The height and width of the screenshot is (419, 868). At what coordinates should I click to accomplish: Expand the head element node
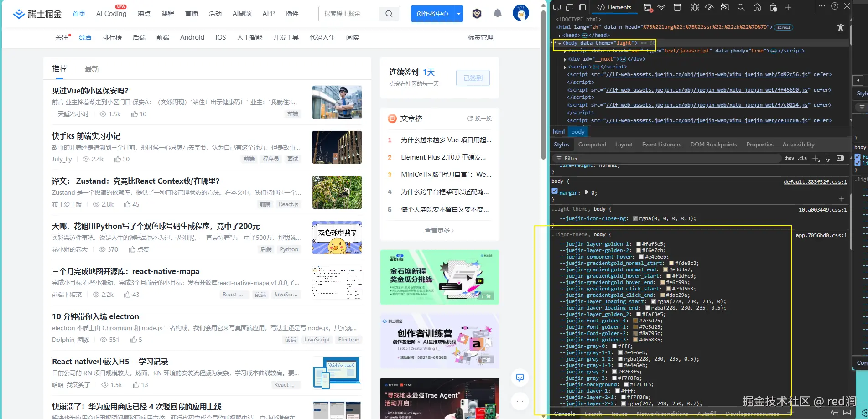click(560, 36)
